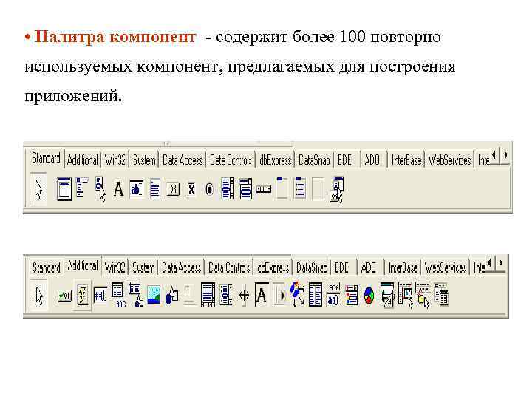Image resolution: width=532 pixels, height=399 pixels.
Task: Select the Shape component icon
Action: [171, 296]
